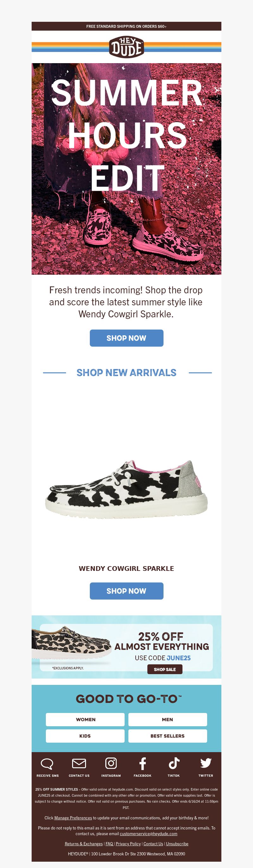
Task: Select the Best Sellers category
Action: (x=168, y=736)
